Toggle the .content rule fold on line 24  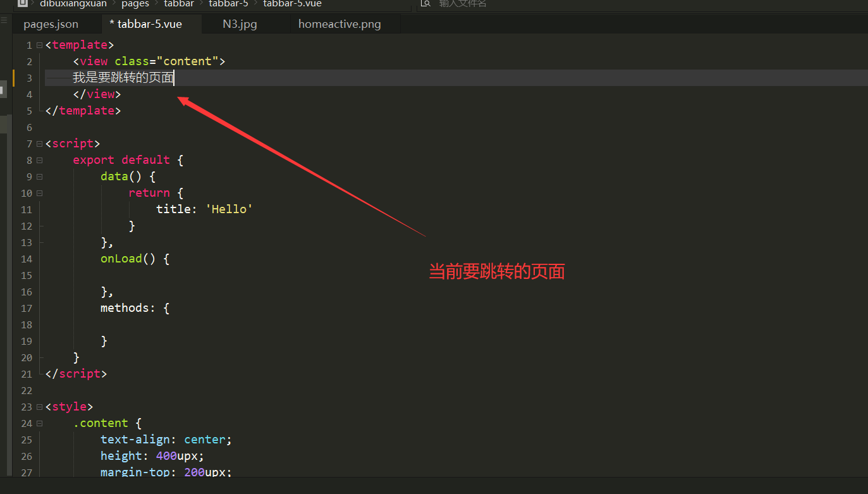coord(38,423)
